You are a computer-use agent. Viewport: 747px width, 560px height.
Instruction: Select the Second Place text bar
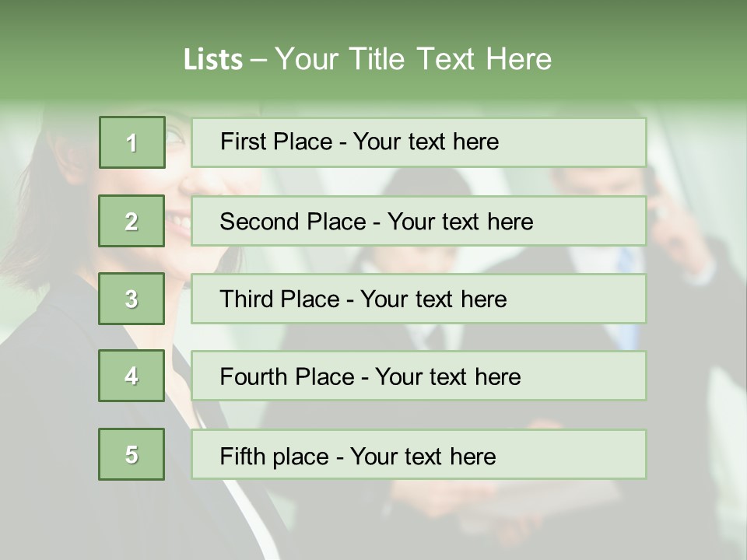pyautogui.click(x=419, y=221)
